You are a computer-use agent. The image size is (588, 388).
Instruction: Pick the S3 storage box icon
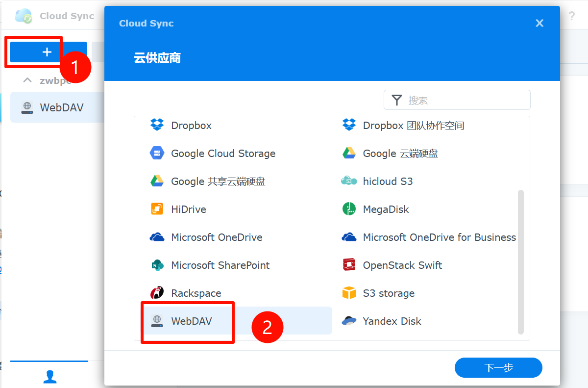(349, 293)
